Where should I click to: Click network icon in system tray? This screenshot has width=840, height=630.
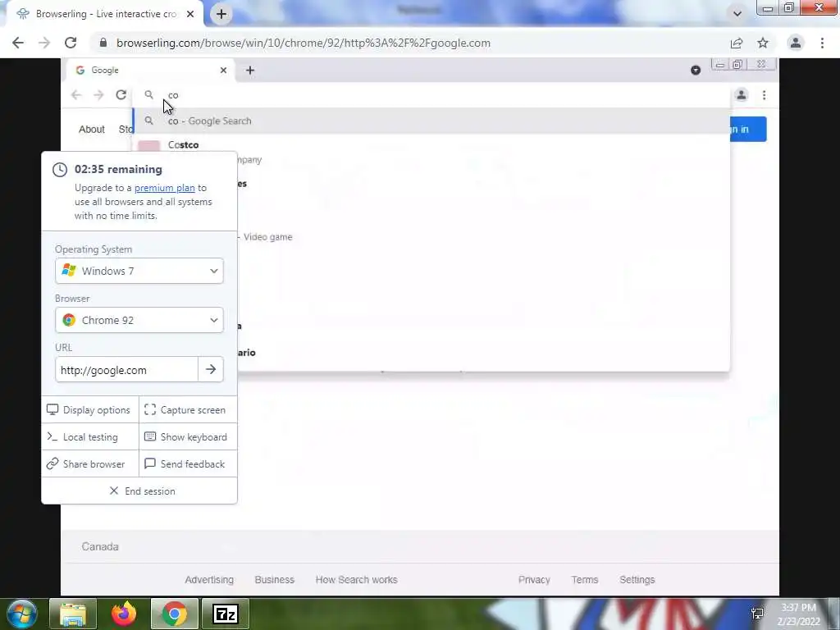[757, 614]
